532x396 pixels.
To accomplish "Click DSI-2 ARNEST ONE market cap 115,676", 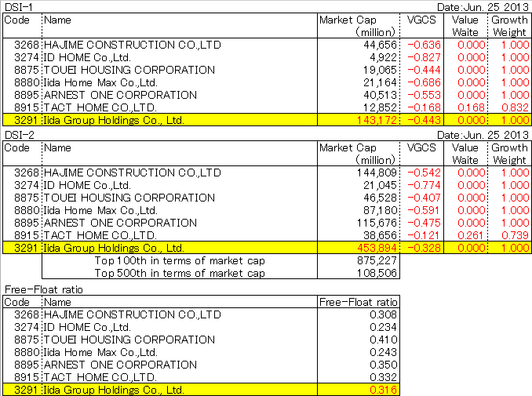I will 377,223.
